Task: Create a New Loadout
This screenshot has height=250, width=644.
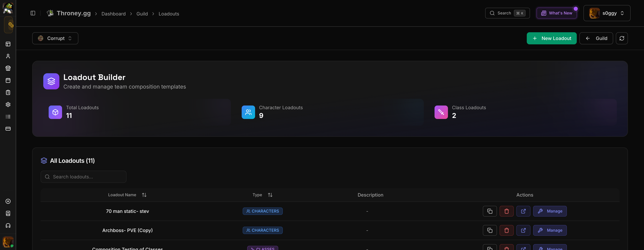Action: [551, 38]
